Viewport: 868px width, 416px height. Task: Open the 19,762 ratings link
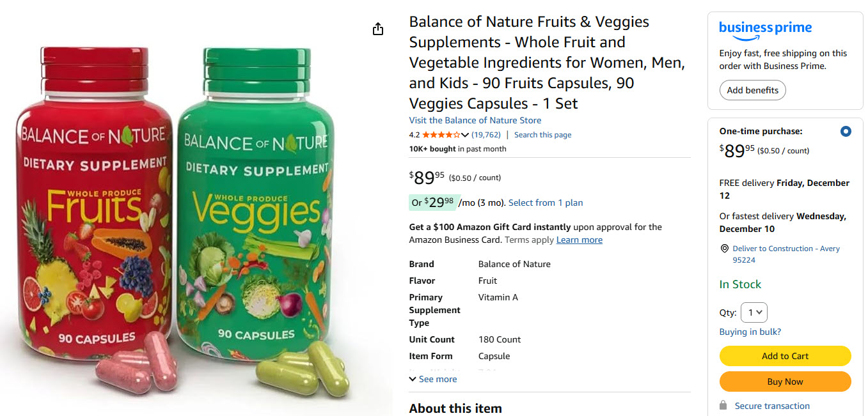click(x=486, y=135)
